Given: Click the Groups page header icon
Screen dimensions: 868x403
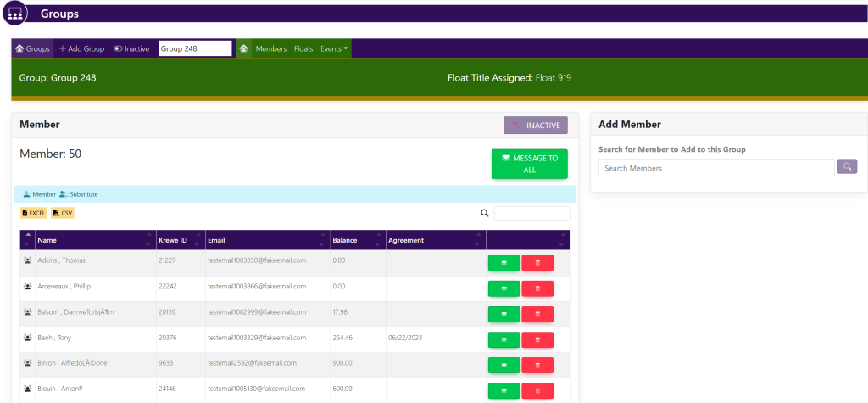Looking at the screenshot, I should click(15, 14).
